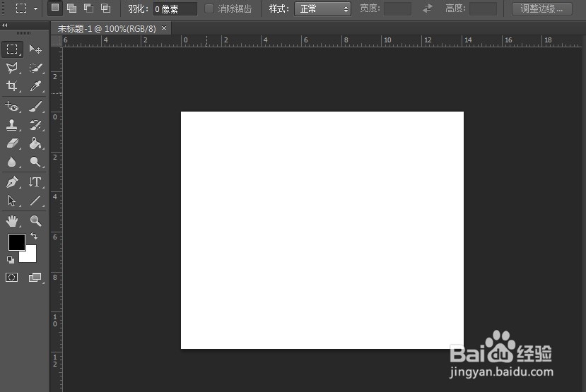Screen dimensions: 586x392
Task: Select the Brush tool
Action: click(35, 107)
